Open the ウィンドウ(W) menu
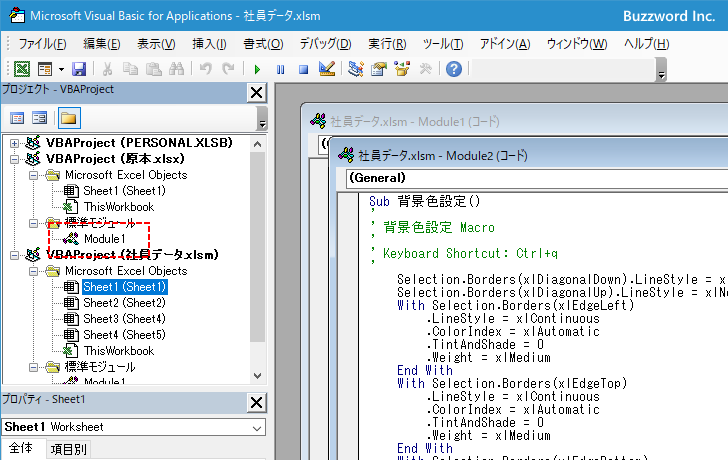Viewport: 728px width, 460px height. coord(577,44)
